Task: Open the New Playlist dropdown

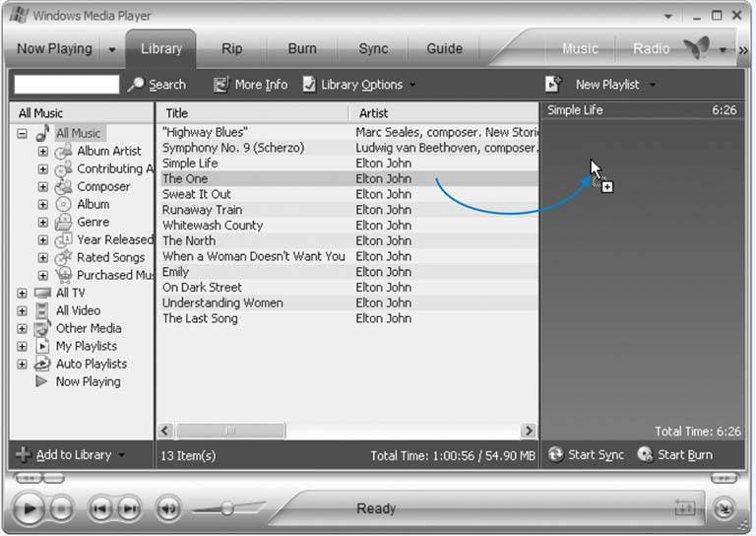Action: (x=653, y=86)
